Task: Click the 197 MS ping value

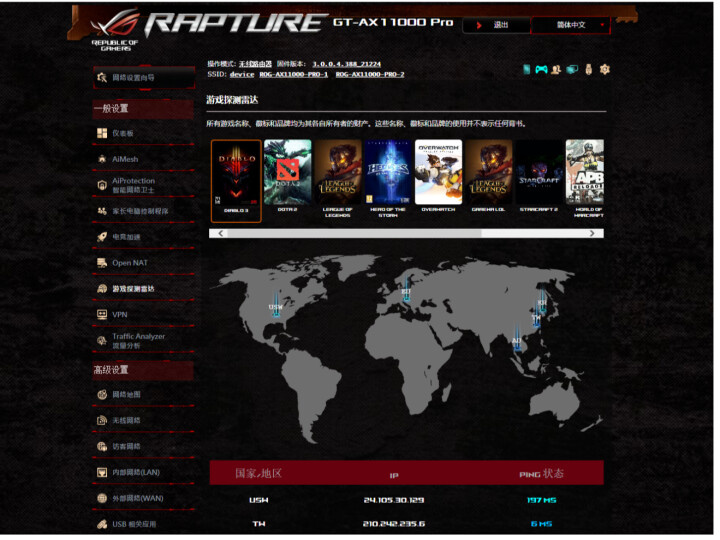Action: coord(542,500)
